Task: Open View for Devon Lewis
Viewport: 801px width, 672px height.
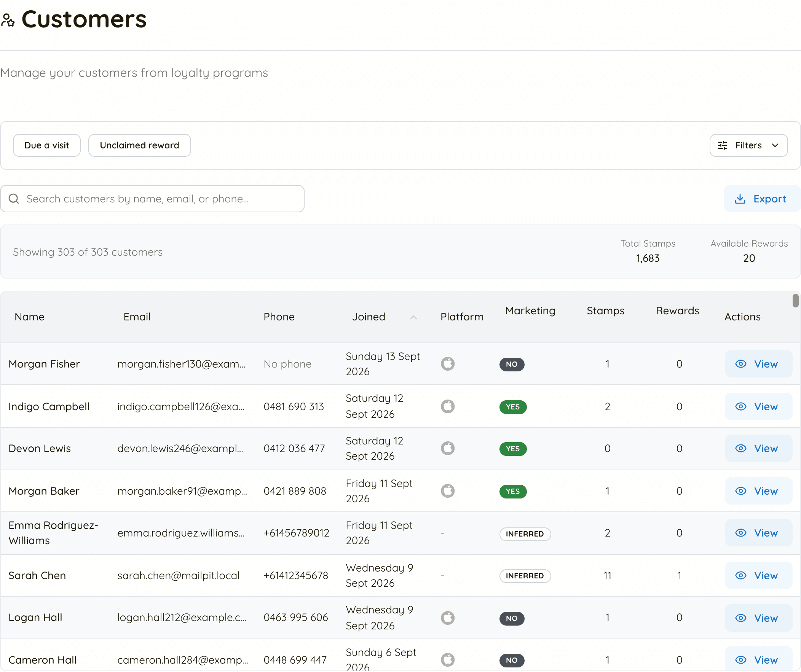Action: [758, 449]
